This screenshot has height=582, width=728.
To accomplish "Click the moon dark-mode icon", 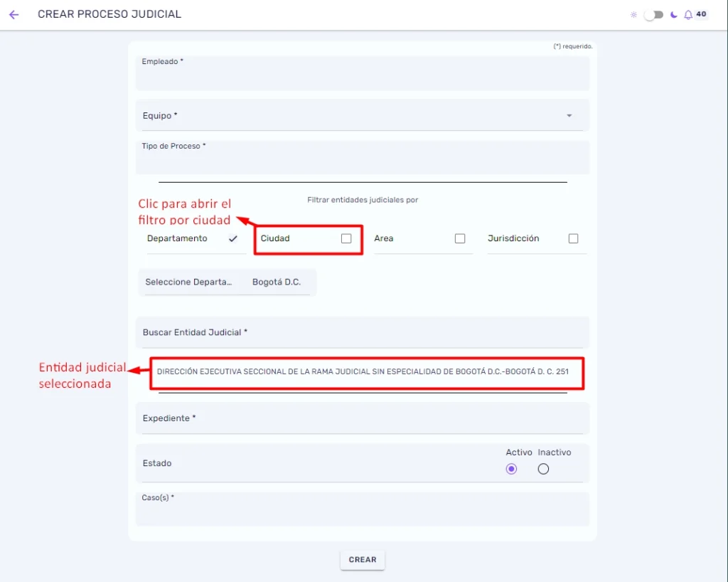I will [x=674, y=15].
